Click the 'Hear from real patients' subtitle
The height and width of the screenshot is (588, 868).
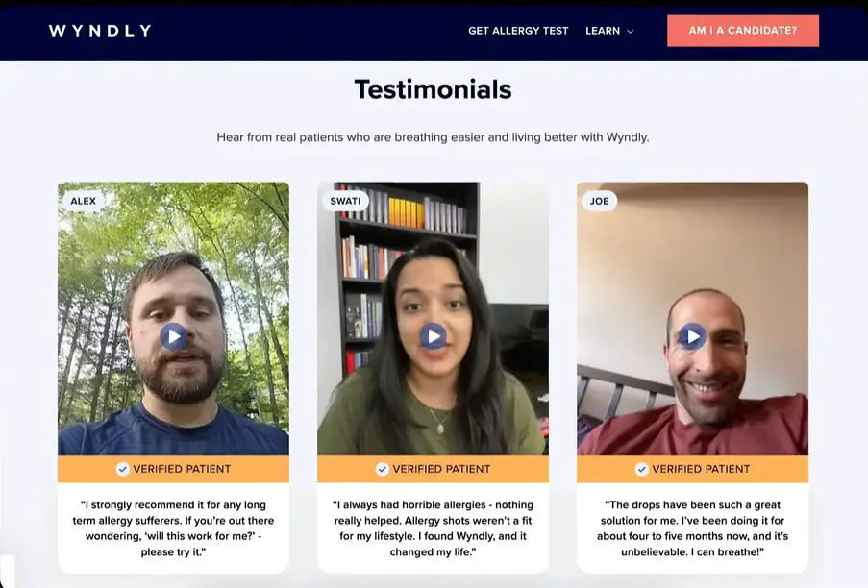coord(433,137)
